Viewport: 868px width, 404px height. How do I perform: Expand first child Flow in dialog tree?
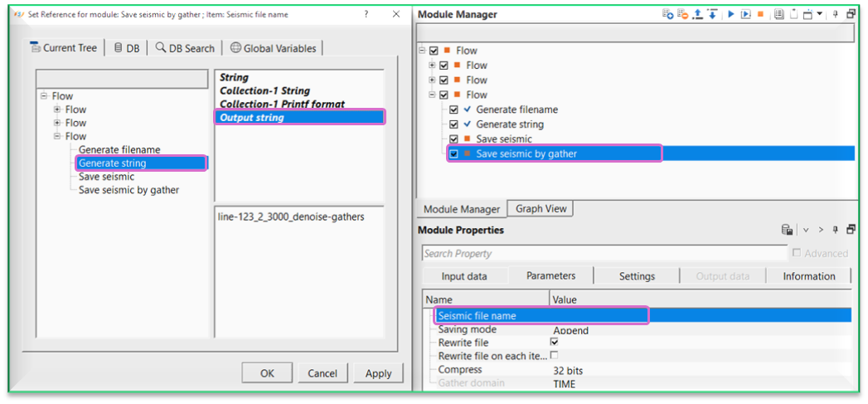point(57,110)
